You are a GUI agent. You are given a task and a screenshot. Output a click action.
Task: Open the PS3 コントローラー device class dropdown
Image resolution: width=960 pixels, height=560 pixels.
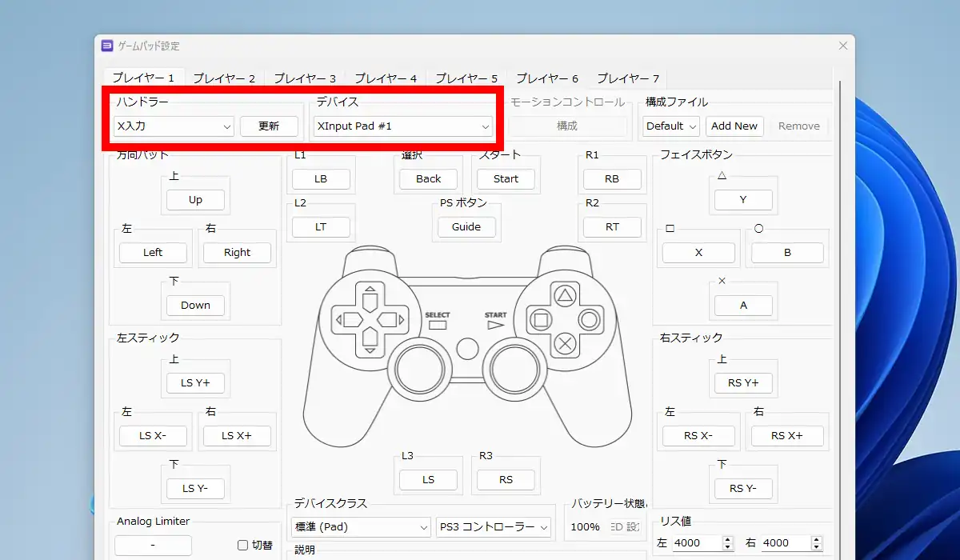[x=494, y=527]
